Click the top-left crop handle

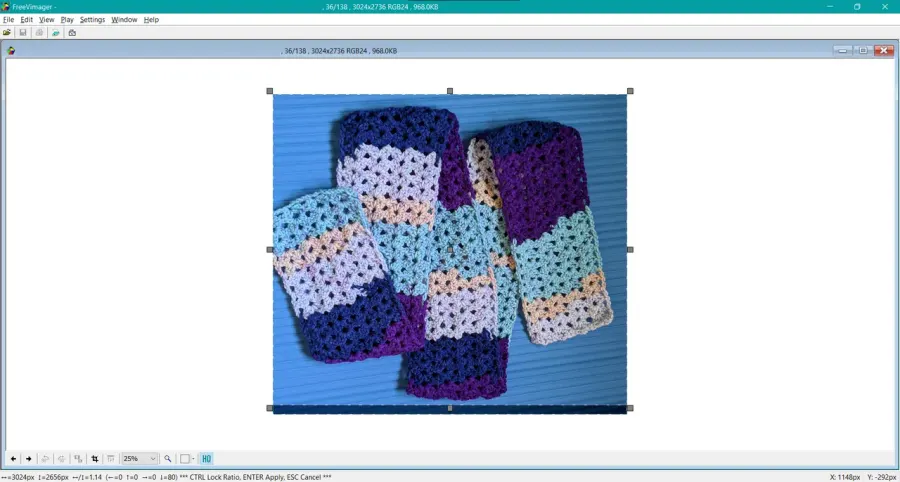coord(270,91)
